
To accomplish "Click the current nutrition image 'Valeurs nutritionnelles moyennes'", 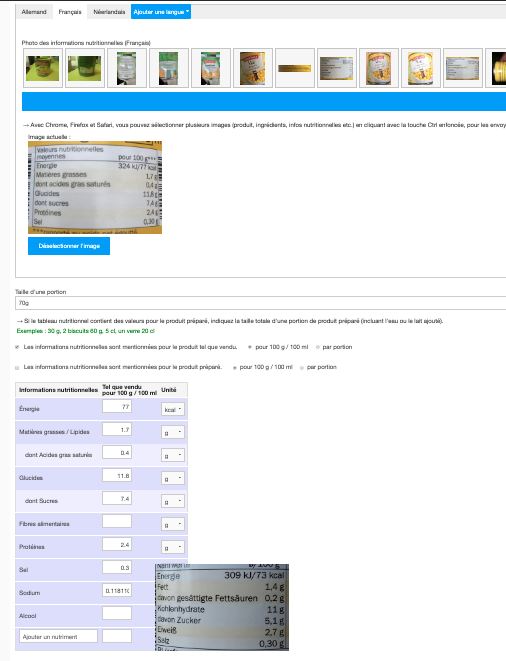I will coord(95,188).
